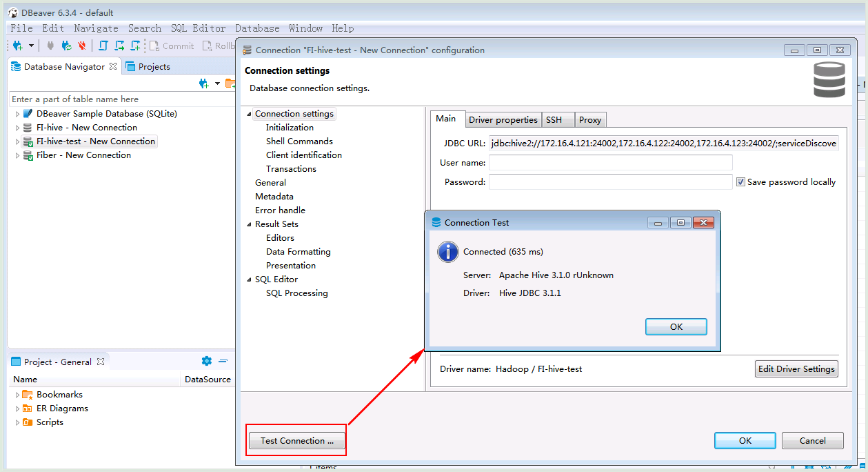Image resolution: width=868 pixels, height=472 pixels.
Task: Open dropdown arrow beside Navigator's New Connection icon
Action: point(217,83)
